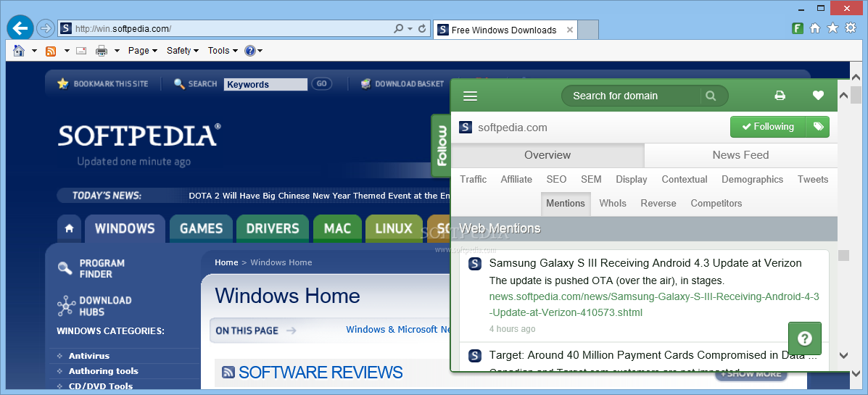Close the Free Windows Downloads tab
The image size is (868, 395).
[x=570, y=30]
